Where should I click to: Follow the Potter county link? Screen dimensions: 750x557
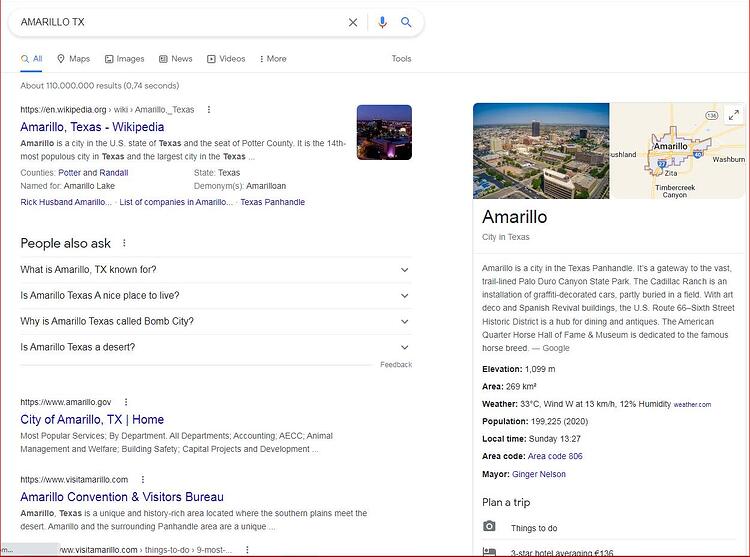69,173
